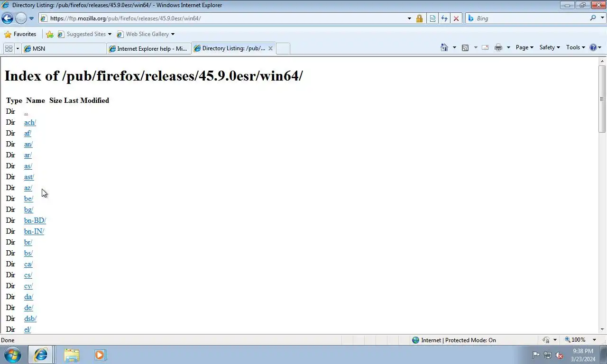Open the el/ directory link

[x=28, y=329]
